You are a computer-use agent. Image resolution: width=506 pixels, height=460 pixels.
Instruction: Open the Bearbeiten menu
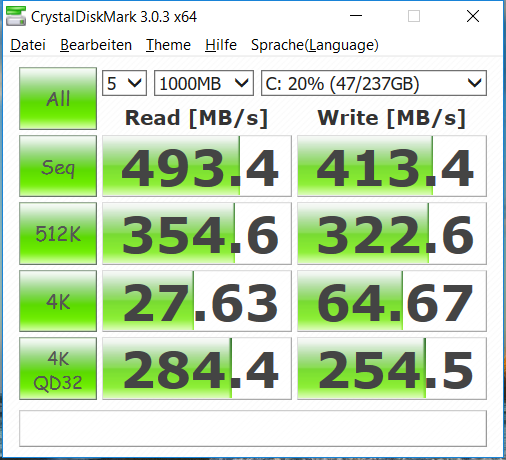(x=96, y=45)
